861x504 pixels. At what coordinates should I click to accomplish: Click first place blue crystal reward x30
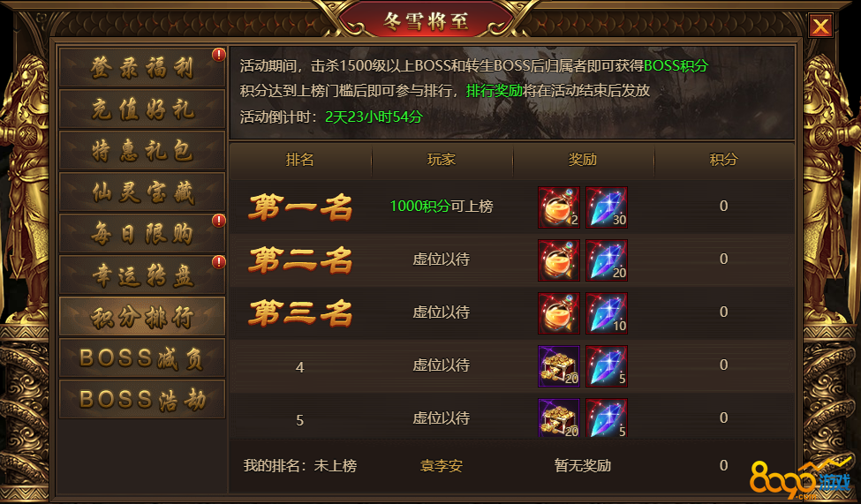[x=606, y=207]
